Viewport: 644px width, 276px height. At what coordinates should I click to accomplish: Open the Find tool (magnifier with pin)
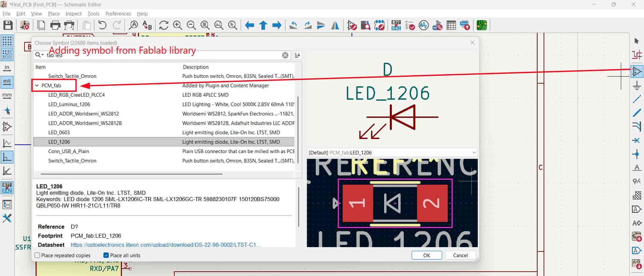[133, 25]
